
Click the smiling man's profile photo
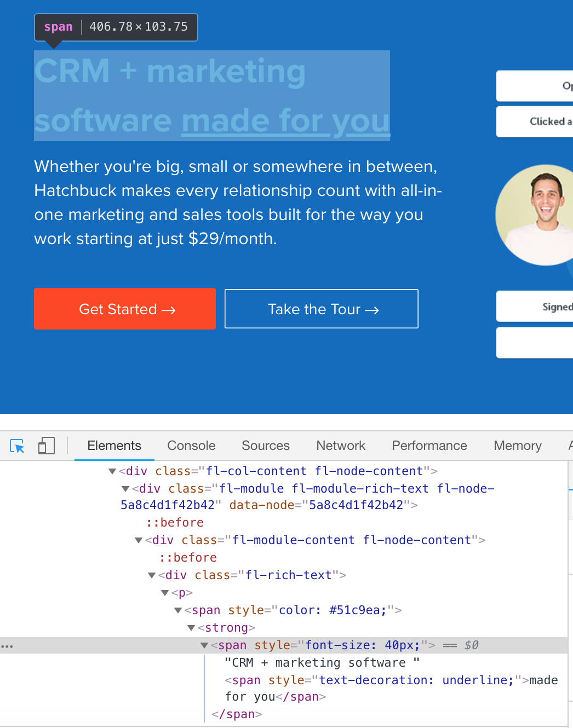tap(535, 215)
